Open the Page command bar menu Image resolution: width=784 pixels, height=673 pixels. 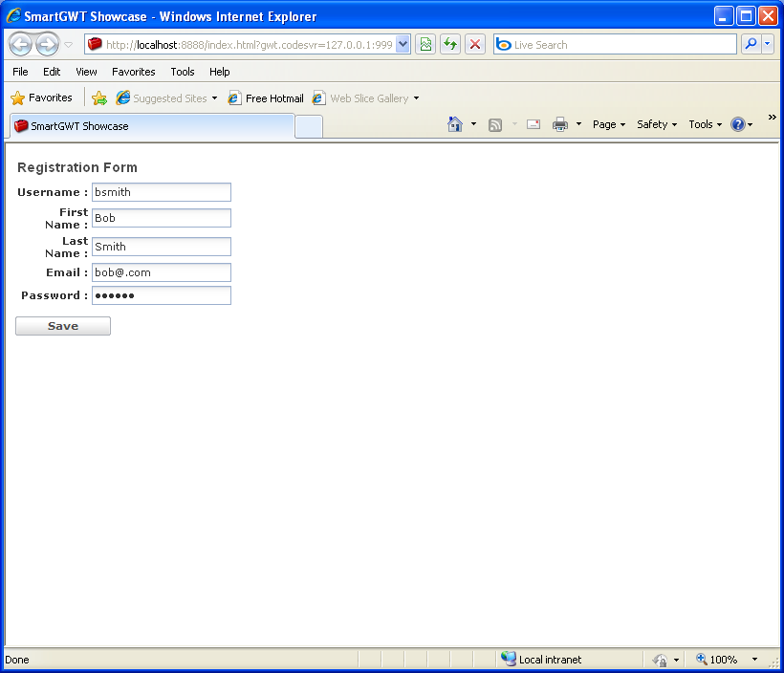click(x=609, y=124)
